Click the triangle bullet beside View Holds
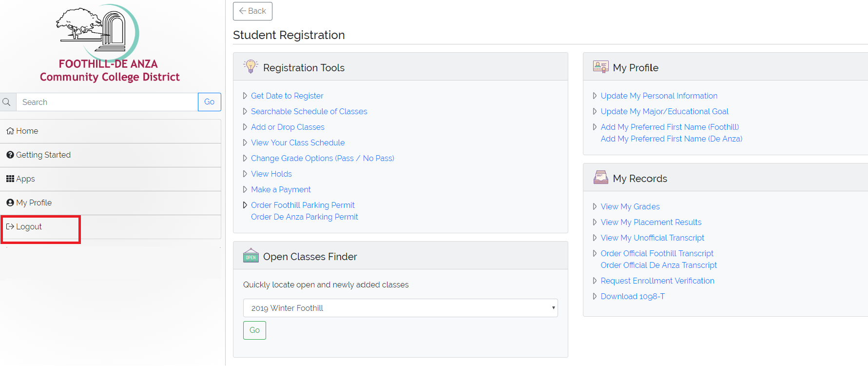The image size is (868, 366). [x=245, y=174]
